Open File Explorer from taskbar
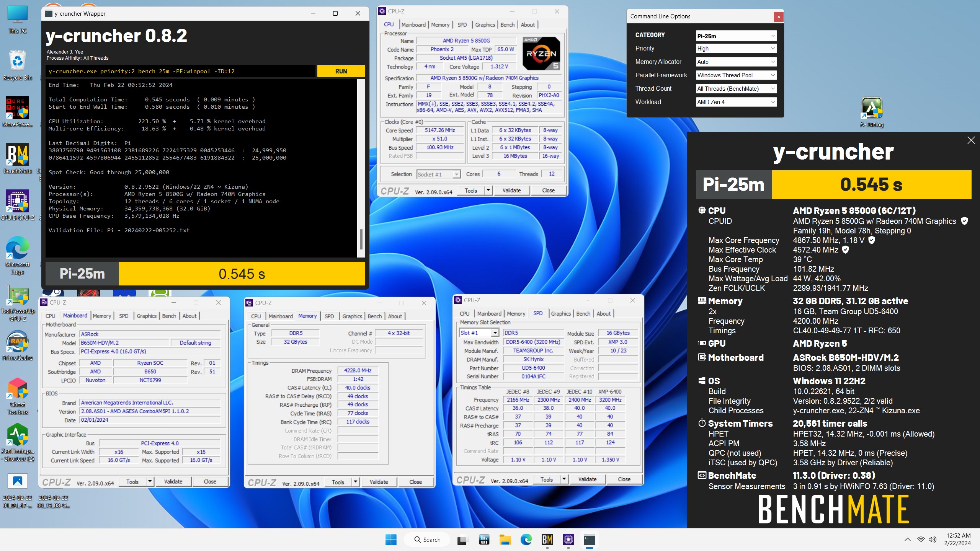Viewport: 980px width, 551px height. (505, 540)
